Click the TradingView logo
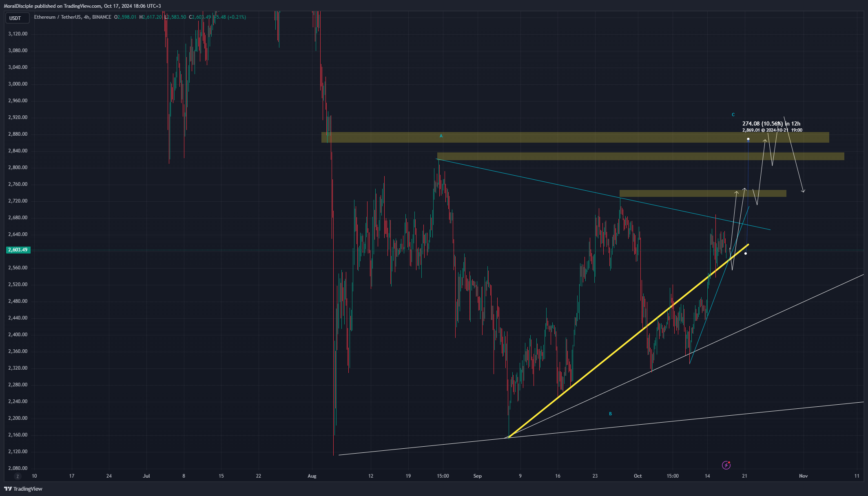The width and height of the screenshot is (868, 496). click(x=23, y=489)
